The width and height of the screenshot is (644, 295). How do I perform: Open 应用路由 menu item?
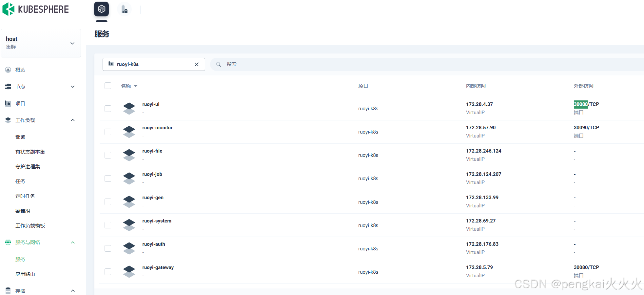pyautogui.click(x=25, y=274)
